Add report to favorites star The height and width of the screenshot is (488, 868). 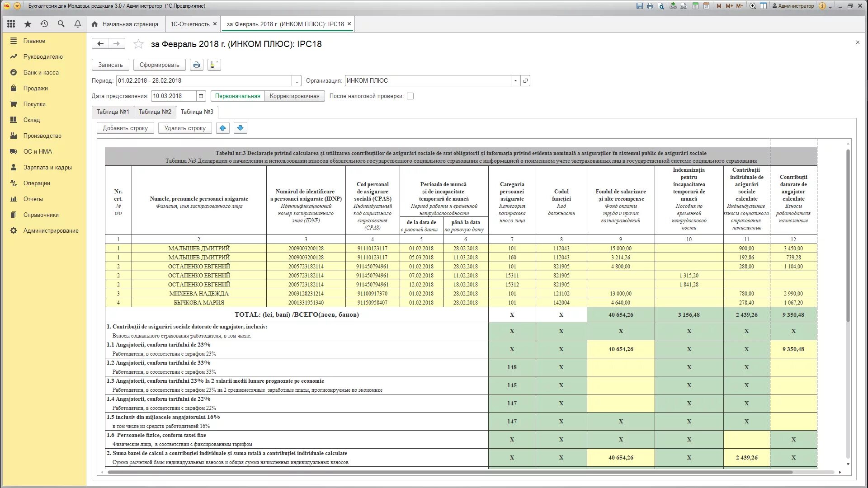coord(138,44)
